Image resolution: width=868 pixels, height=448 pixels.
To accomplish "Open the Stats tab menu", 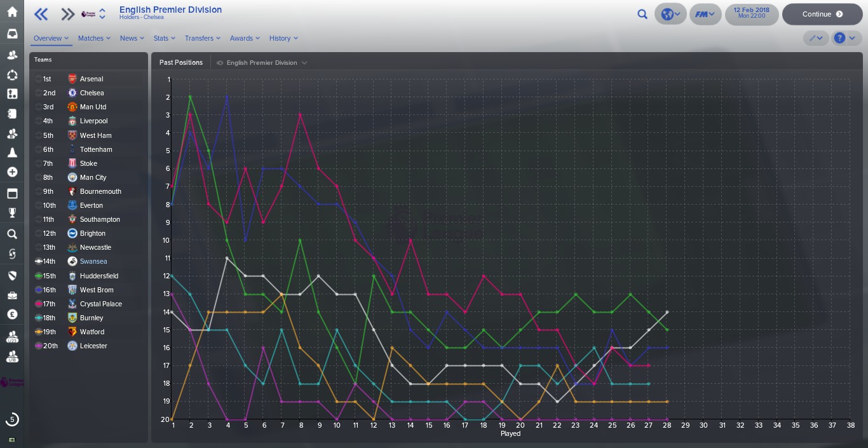I will [165, 38].
